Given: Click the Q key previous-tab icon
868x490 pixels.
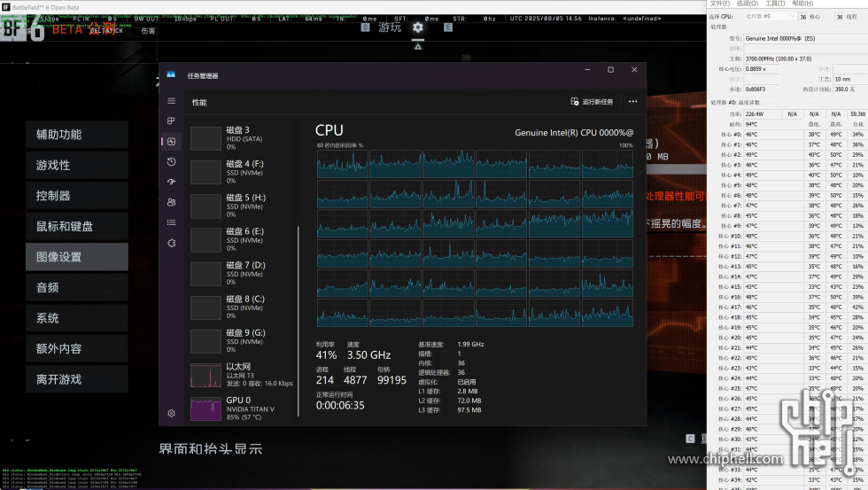Looking at the screenshot, I should tap(365, 27).
